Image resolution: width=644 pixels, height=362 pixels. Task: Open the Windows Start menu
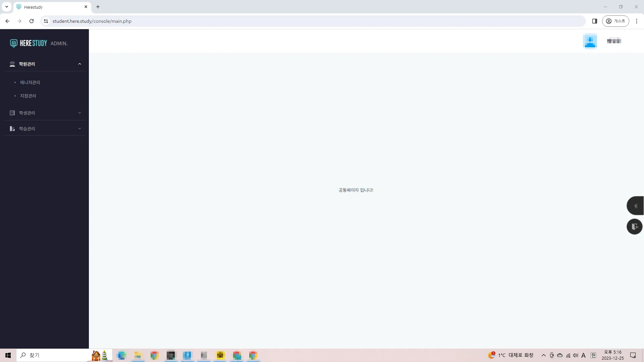click(x=8, y=355)
